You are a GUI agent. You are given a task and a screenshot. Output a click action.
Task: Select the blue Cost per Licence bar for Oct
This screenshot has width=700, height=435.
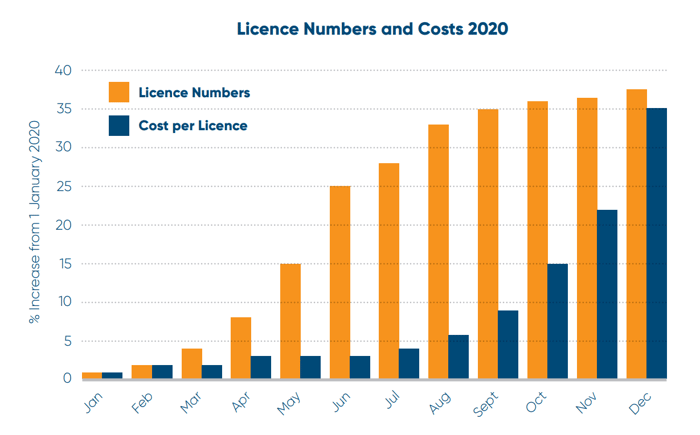tap(558, 321)
